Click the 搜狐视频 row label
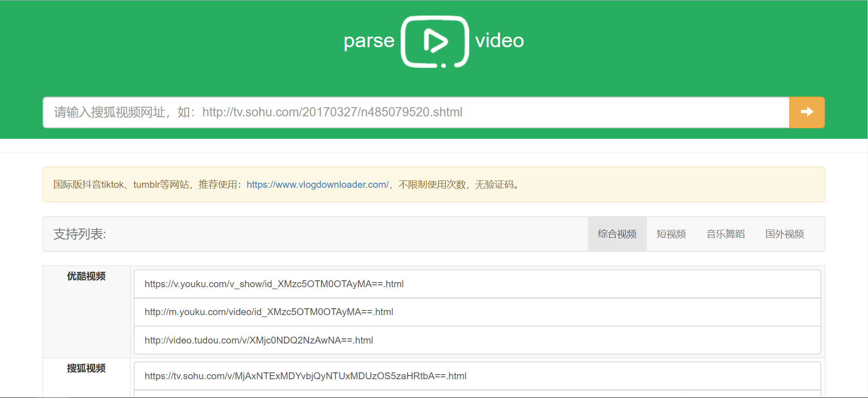868x398 pixels. (x=86, y=368)
